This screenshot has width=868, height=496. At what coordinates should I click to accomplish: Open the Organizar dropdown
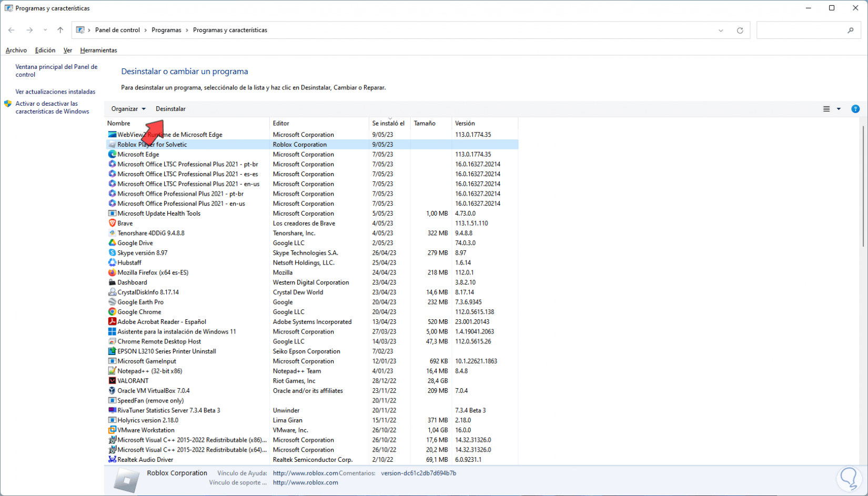(x=128, y=109)
